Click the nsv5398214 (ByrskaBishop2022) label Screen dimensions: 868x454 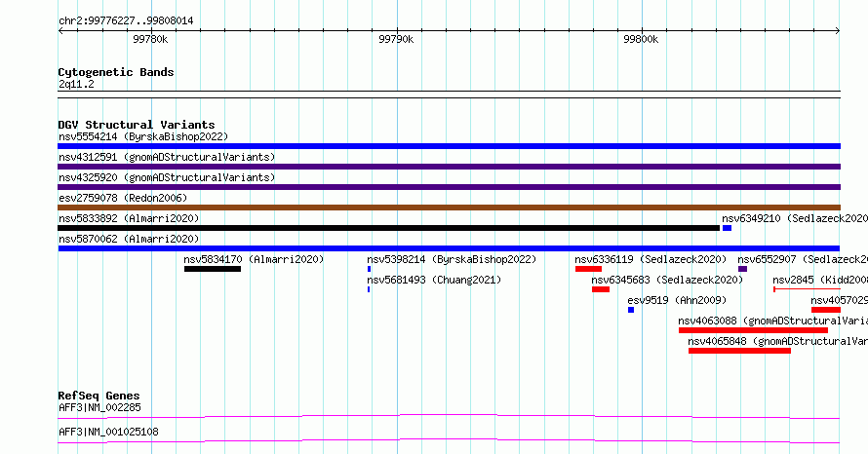click(x=452, y=259)
